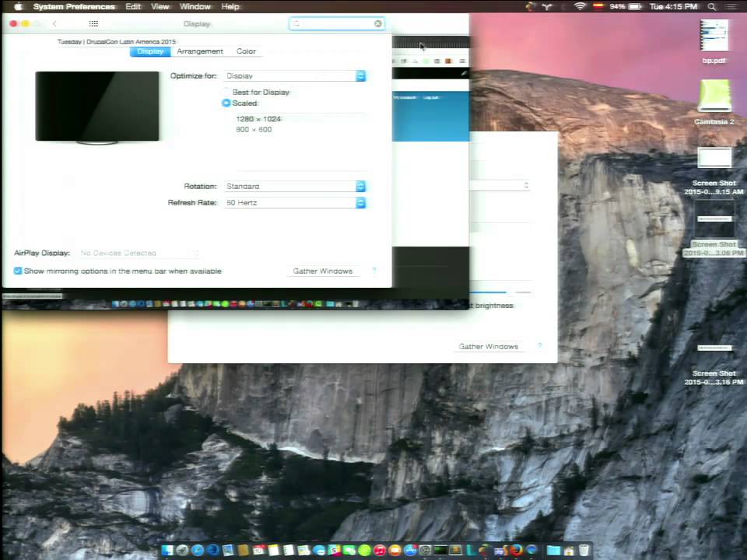Launch Safari from the Dock
The height and width of the screenshot is (560, 747).
coord(198,550)
